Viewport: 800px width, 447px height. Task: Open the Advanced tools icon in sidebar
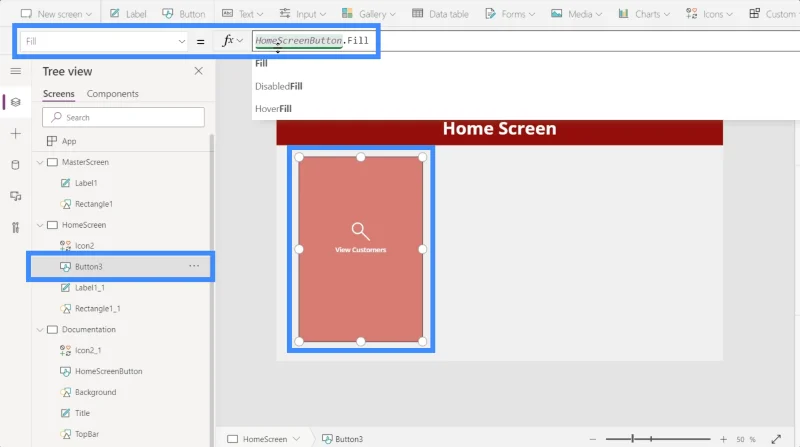point(16,228)
